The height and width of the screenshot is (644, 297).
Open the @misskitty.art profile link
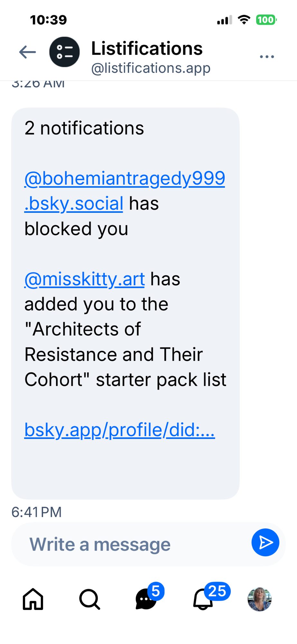85,279
